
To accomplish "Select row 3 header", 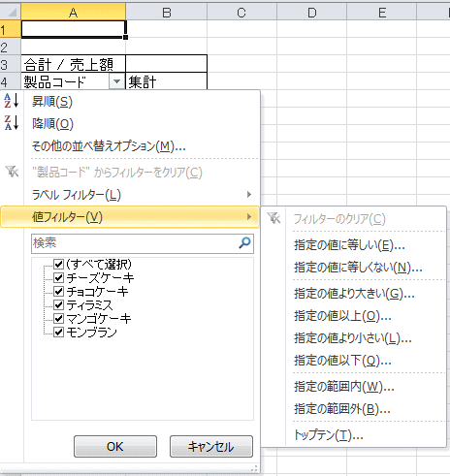I will click(x=11, y=64).
